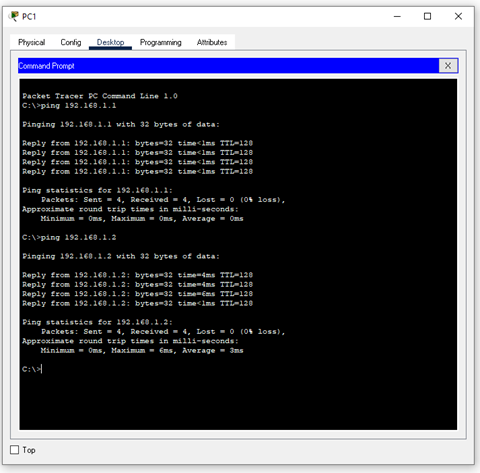Maximize the PC1 window
Image resolution: width=480 pixels, height=473 pixels.
tap(427, 16)
